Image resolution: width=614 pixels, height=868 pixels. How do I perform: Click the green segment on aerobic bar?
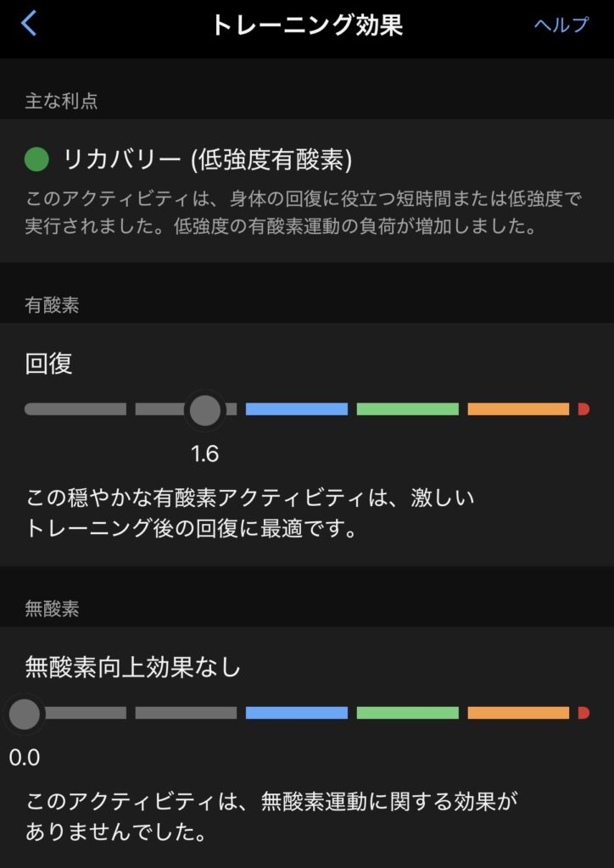pos(407,409)
